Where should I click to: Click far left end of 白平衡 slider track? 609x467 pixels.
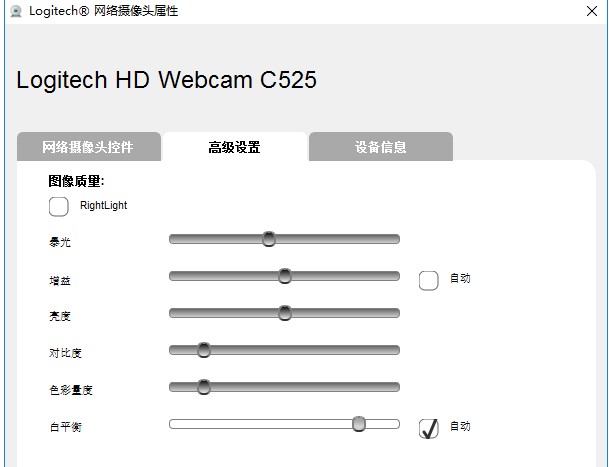point(173,424)
